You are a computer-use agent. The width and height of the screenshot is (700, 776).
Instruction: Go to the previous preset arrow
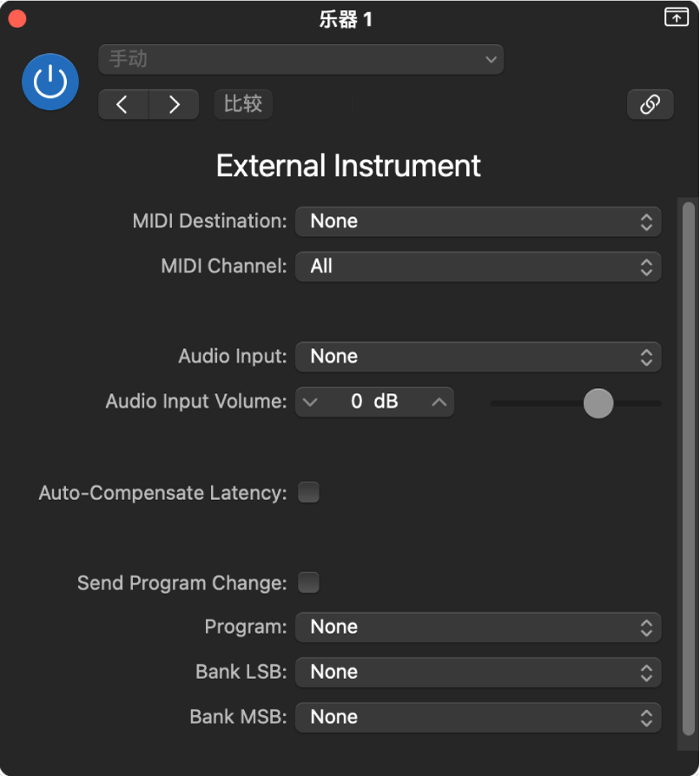tap(123, 104)
